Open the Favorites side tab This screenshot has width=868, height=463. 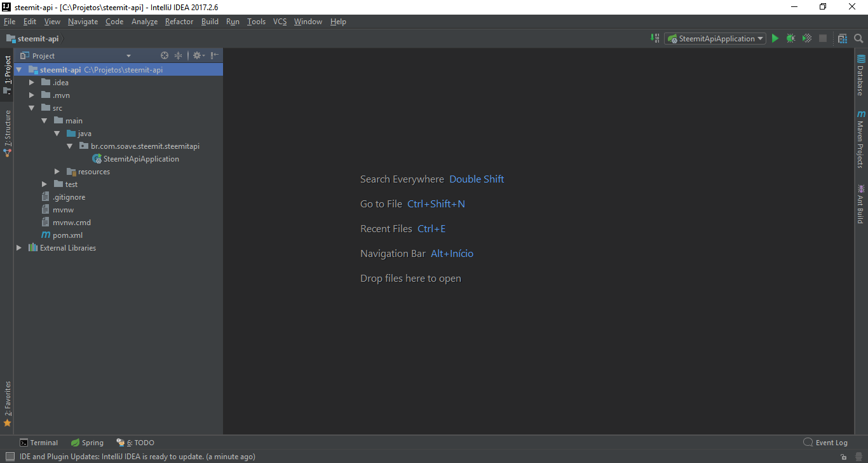(x=7, y=404)
